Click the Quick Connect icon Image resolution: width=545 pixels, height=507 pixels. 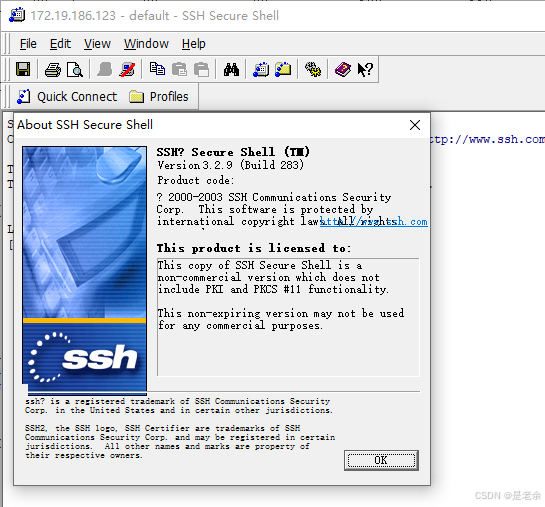(24, 97)
